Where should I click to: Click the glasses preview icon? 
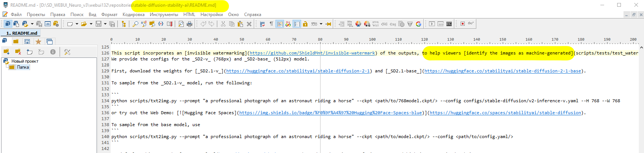click(471, 24)
